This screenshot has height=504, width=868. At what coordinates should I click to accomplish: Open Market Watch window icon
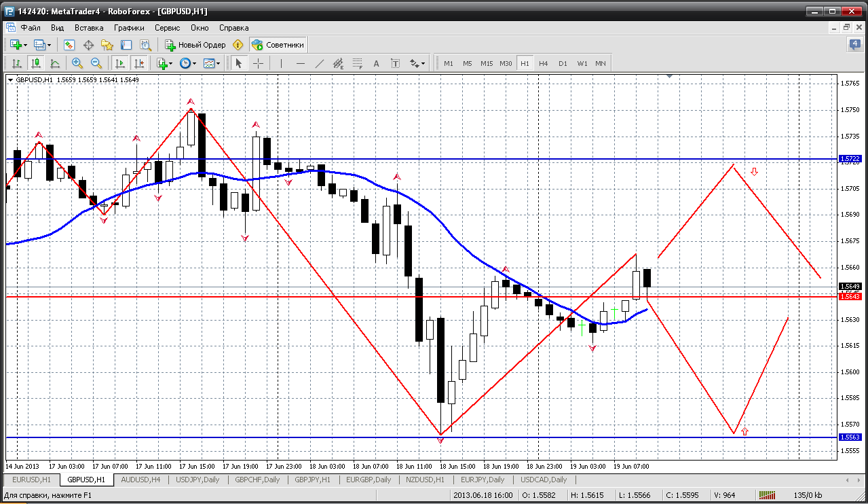[69, 45]
